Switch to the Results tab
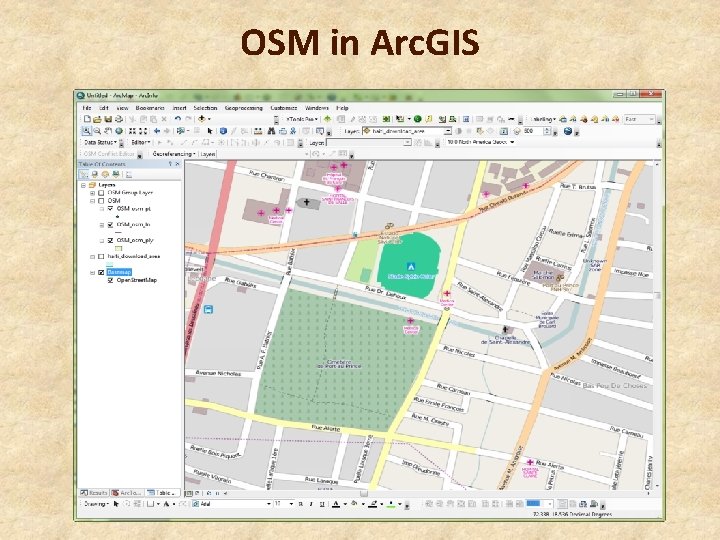The width and height of the screenshot is (720, 540). (x=94, y=493)
